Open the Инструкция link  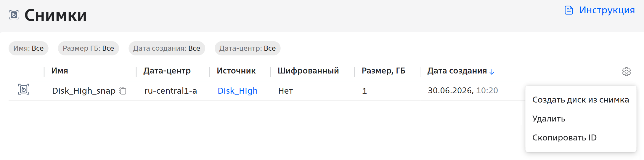coord(607,10)
